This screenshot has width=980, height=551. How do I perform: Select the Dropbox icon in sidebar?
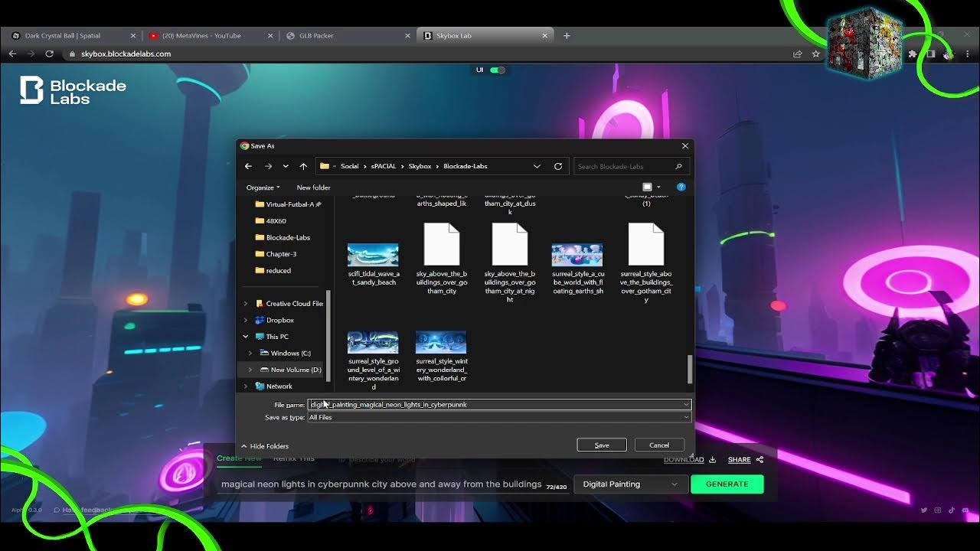(260, 320)
